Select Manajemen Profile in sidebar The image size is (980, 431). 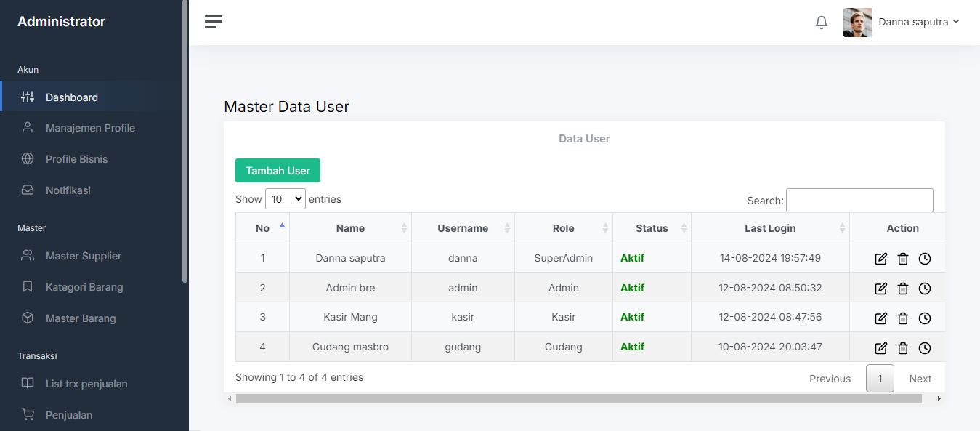tap(90, 128)
